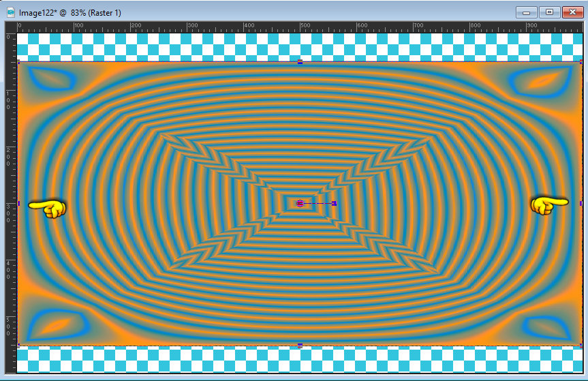Select the top-center resize handle
Image resolution: width=588 pixels, height=381 pixels.
coord(300,62)
